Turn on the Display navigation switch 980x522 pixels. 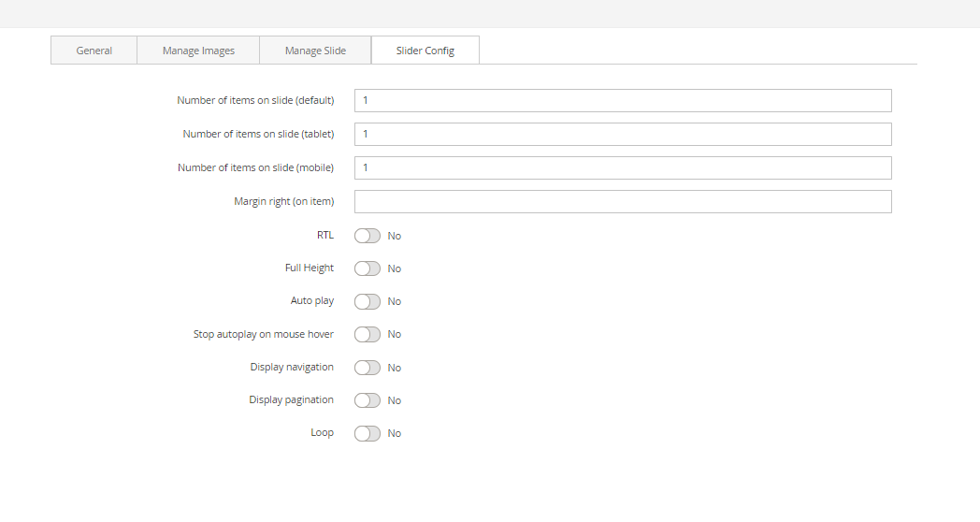tap(367, 368)
